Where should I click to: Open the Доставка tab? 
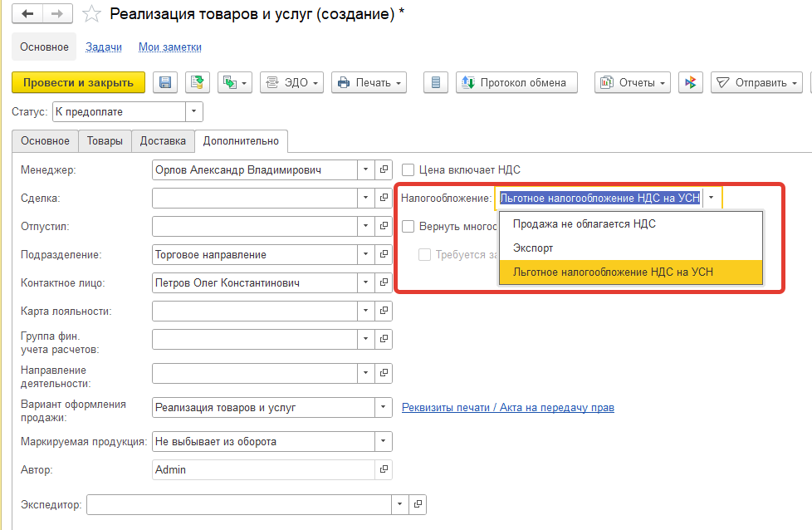[x=162, y=140]
